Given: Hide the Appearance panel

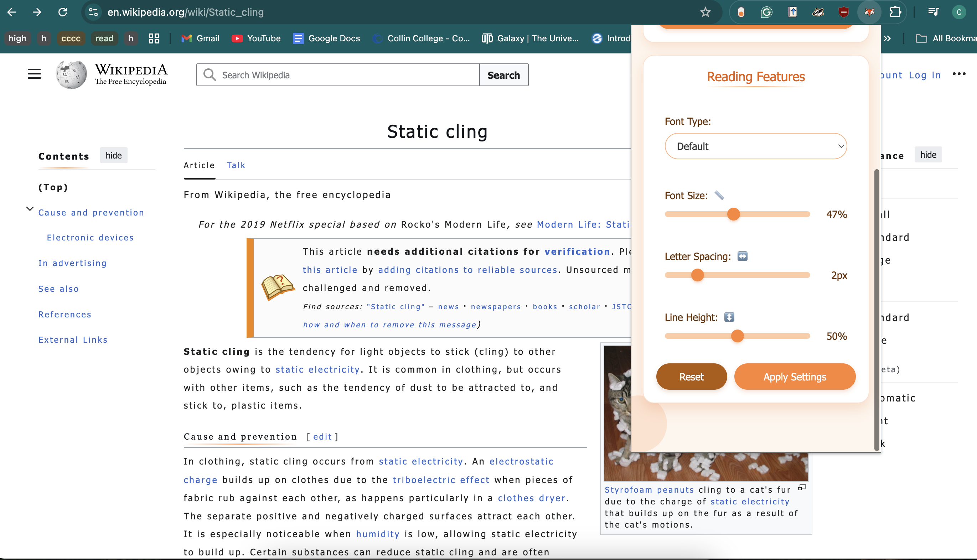Looking at the screenshot, I should (x=928, y=155).
